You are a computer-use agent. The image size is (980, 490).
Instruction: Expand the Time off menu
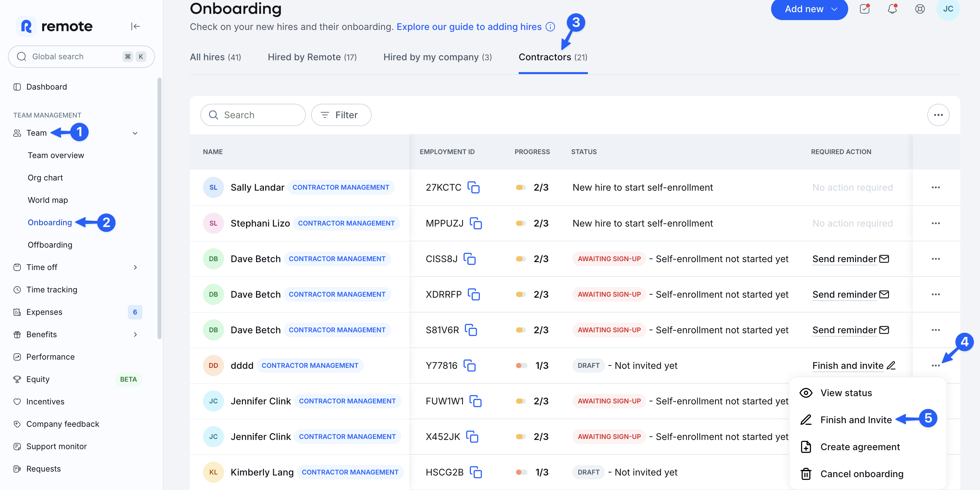pyautogui.click(x=135, y=267)
